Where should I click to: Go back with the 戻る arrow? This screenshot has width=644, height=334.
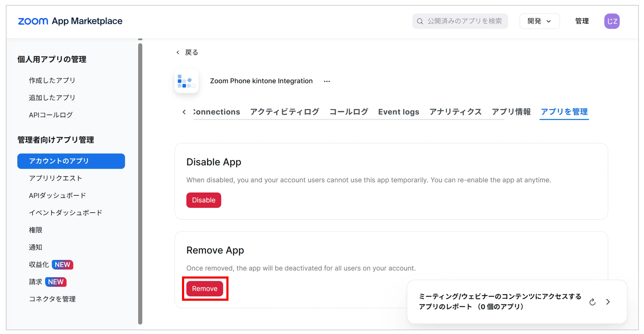[x=178, y=52]
